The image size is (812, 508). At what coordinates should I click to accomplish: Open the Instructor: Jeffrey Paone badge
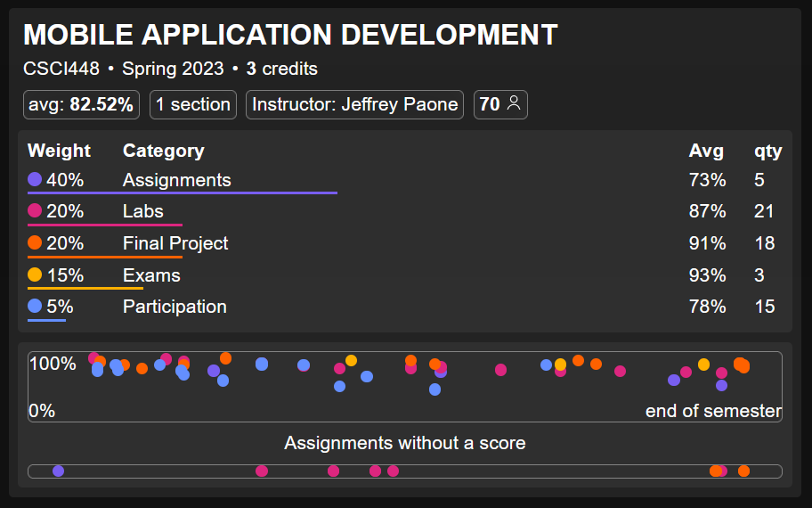coord(354,104)
